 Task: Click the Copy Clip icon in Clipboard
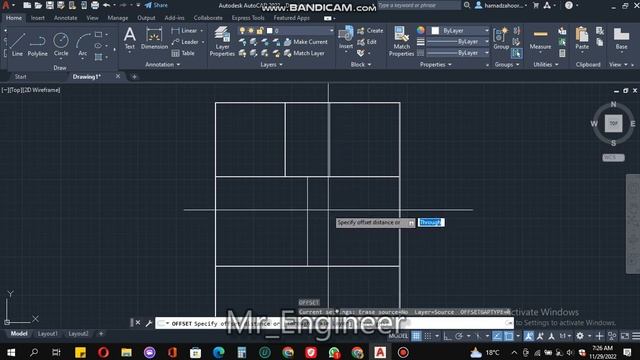tap(600, 42)
